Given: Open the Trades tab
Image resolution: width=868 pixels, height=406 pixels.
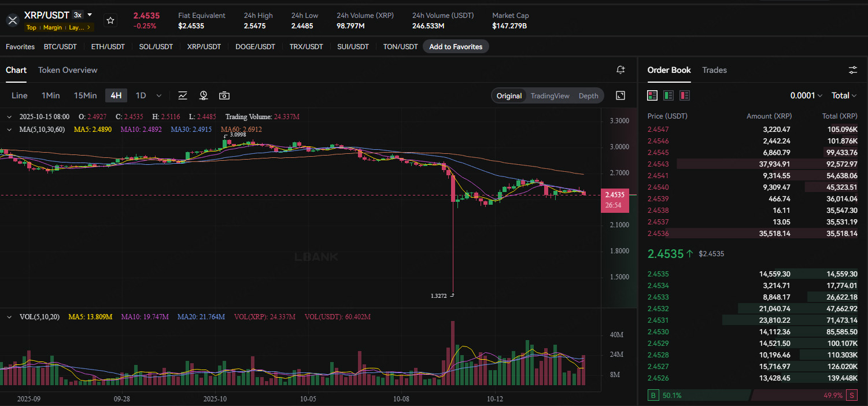Looking at the screenshot, I should click(714, 70).
